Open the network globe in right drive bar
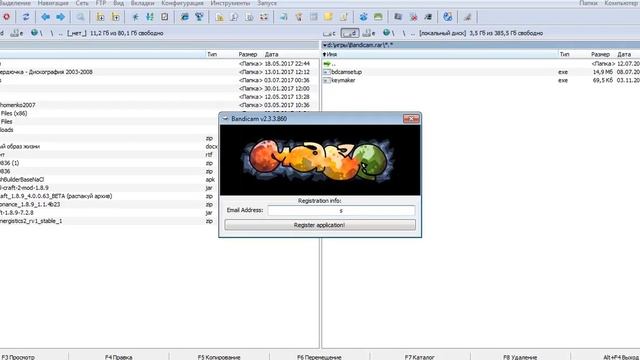 point(388,33)
